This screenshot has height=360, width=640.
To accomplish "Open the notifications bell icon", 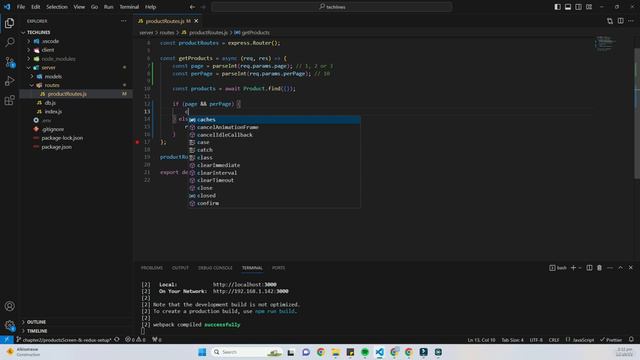I will [x=631, y=340].
